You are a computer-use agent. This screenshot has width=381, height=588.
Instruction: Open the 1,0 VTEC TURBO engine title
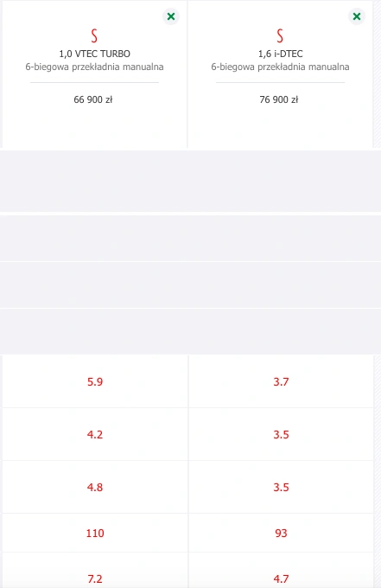94,54
